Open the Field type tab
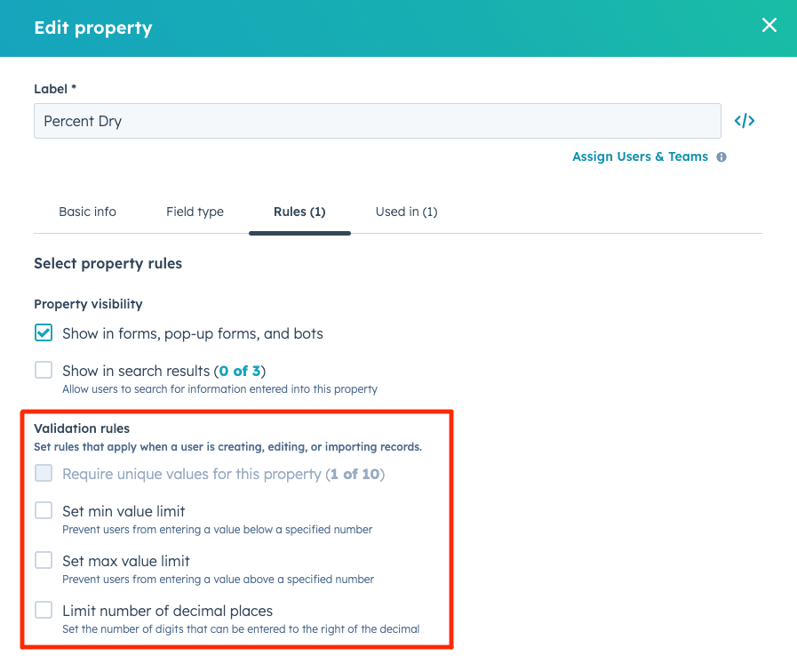The width and height of the screenshot is (797, 672). point(195,212)
